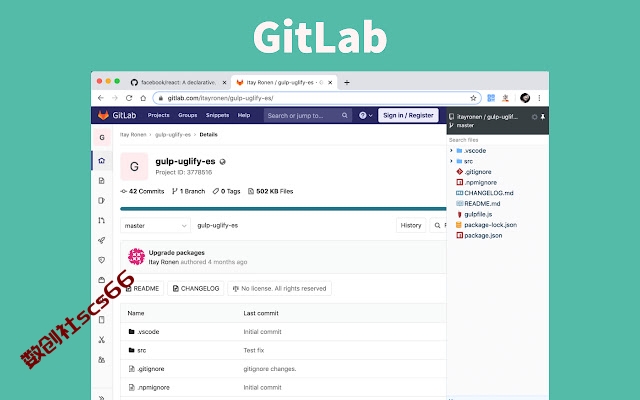Open the shield Security icon in sidebar
Screen dimensions: 640x400
102,260
